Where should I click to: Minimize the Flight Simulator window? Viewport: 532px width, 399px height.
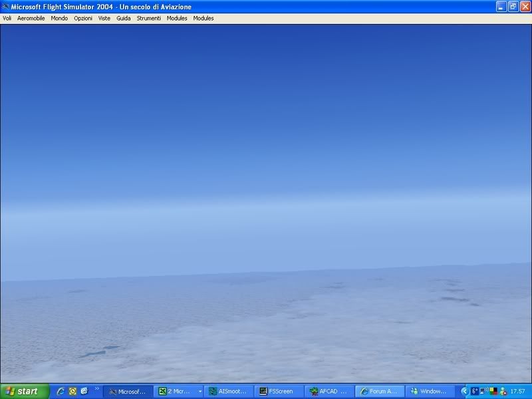501,7
